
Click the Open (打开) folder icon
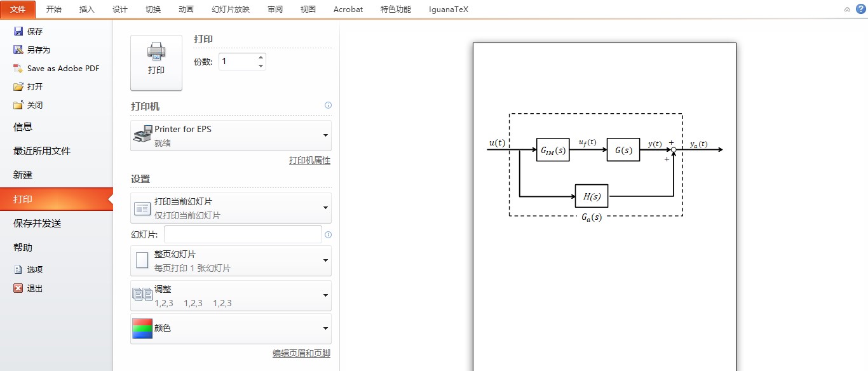click(x=18, y=86)
